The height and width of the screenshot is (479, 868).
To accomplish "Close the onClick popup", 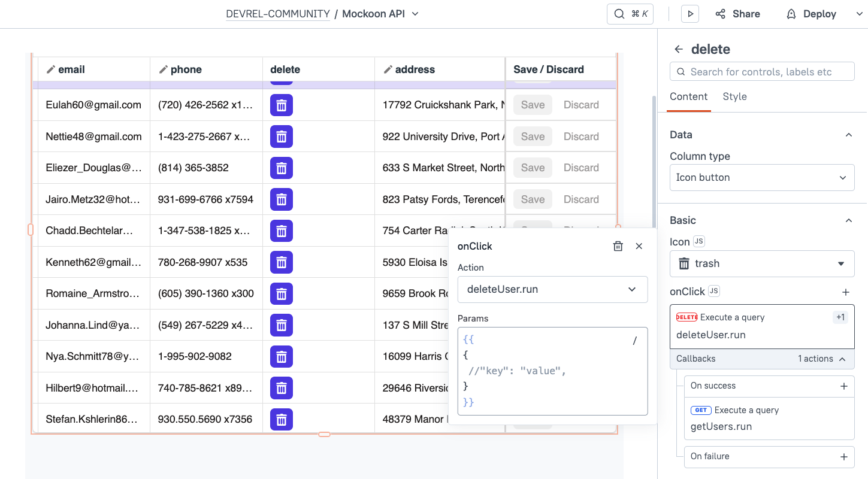I will pyautogui.click(x=639, y=246).
